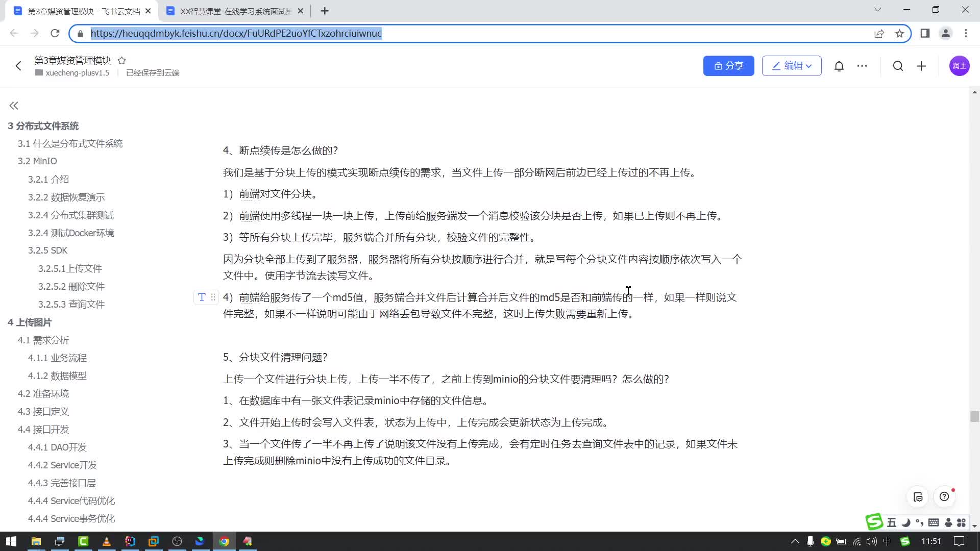
Task: Click the address bar URL
Action: pyautogui.click(x=236, y=33)
